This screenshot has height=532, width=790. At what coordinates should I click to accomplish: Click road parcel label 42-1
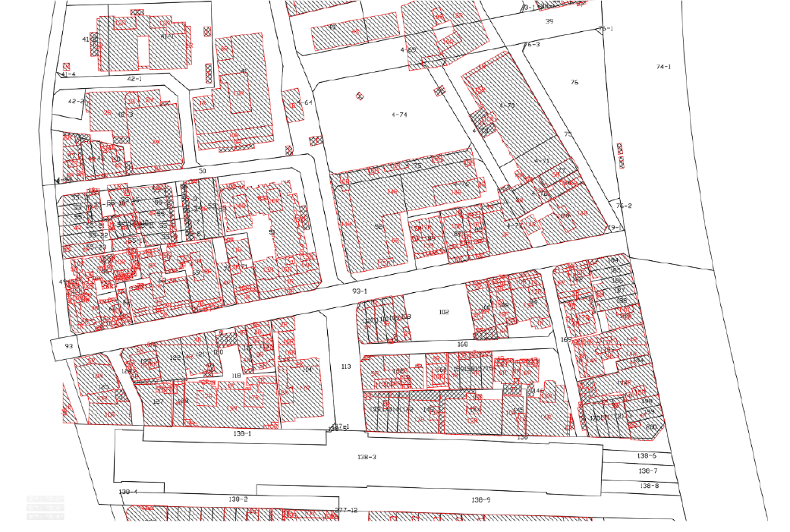pos(134,79)
